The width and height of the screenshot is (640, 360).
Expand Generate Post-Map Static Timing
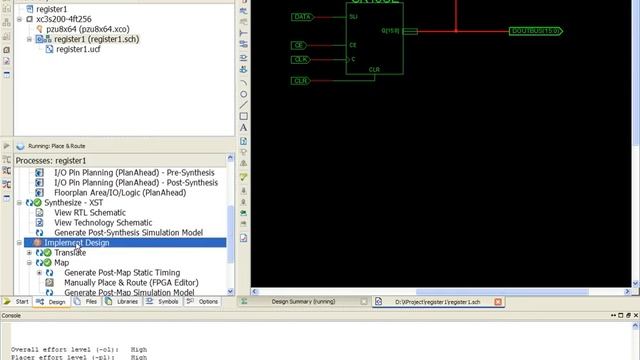(x=39, y=273)
